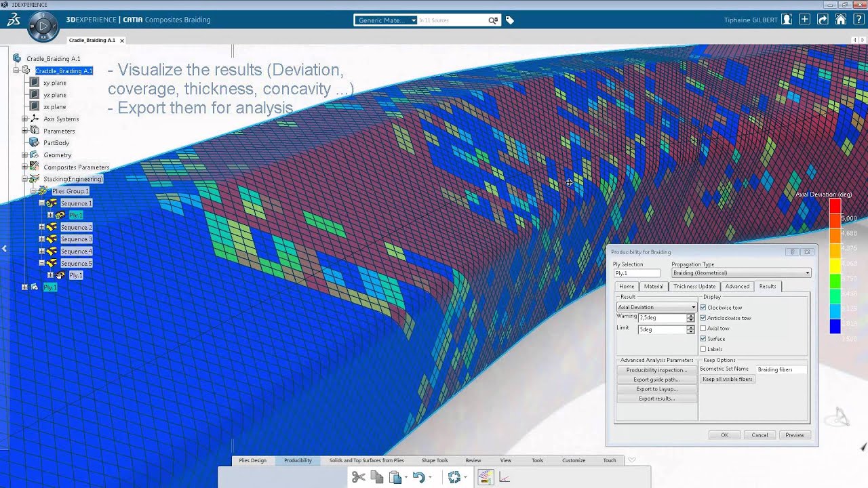868x488 pixels.
Task: Uncheck the Anticlockwise tow checkbox
Action: (703, 317)
